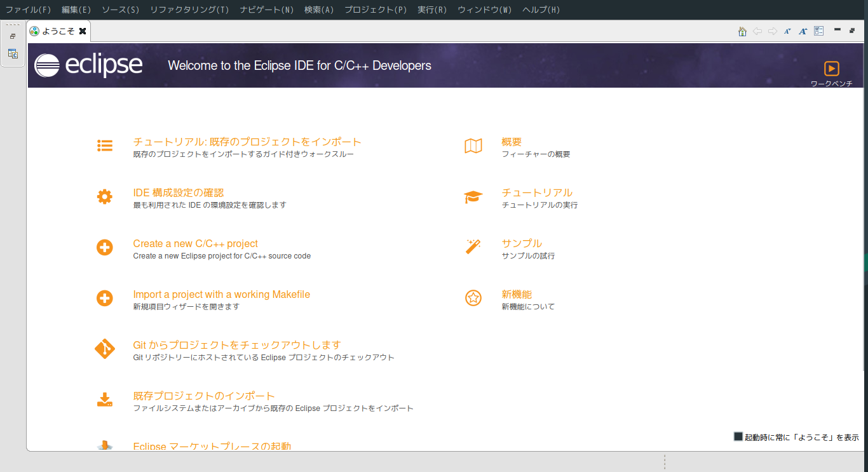The width and height of the screenshot is (868, 472).
Task: Open the チュートリアル link on the right
Action: (x=537, y=192)
